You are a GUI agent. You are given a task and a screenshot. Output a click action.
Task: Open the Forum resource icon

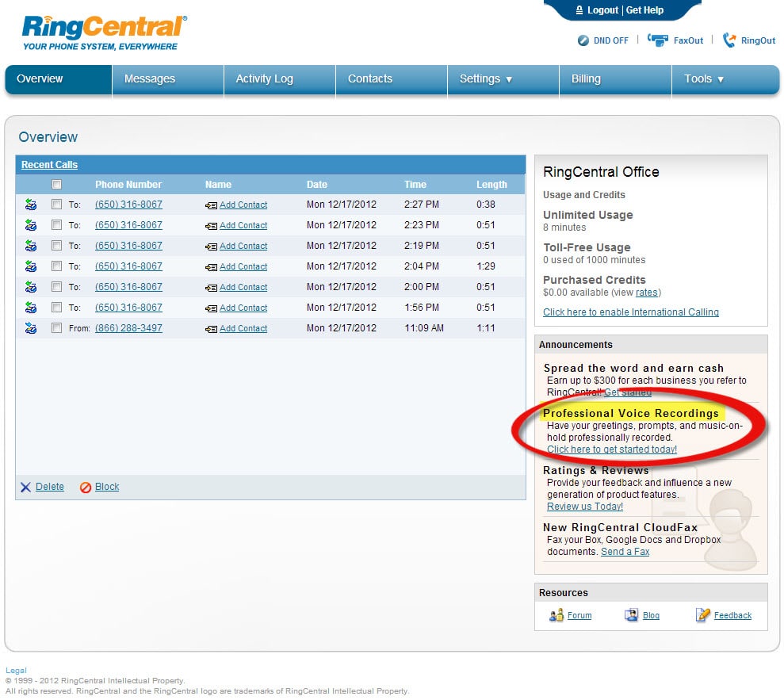(556, 615)
